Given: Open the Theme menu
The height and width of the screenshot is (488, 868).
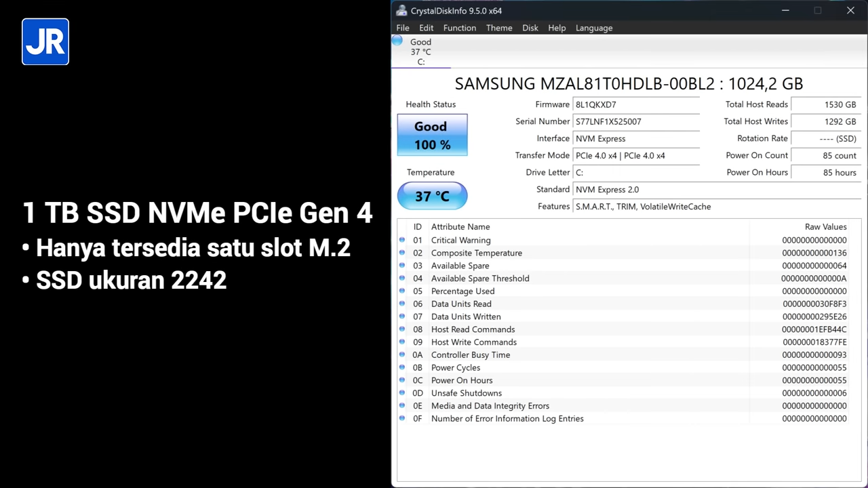Looking at the screenshot, I should pos(498,28).
